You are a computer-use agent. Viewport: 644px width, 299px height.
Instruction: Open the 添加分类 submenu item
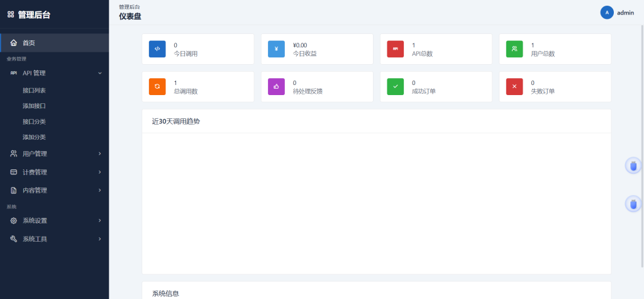tap(34, 137)
